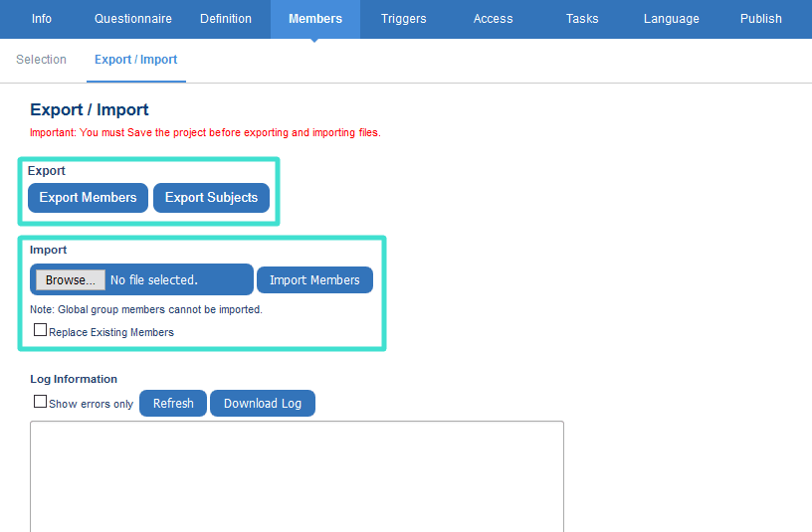The width and height of the screenshot is (812, 532).
Task: Select the Export / Import sub-tab
Action: (136, 60)
